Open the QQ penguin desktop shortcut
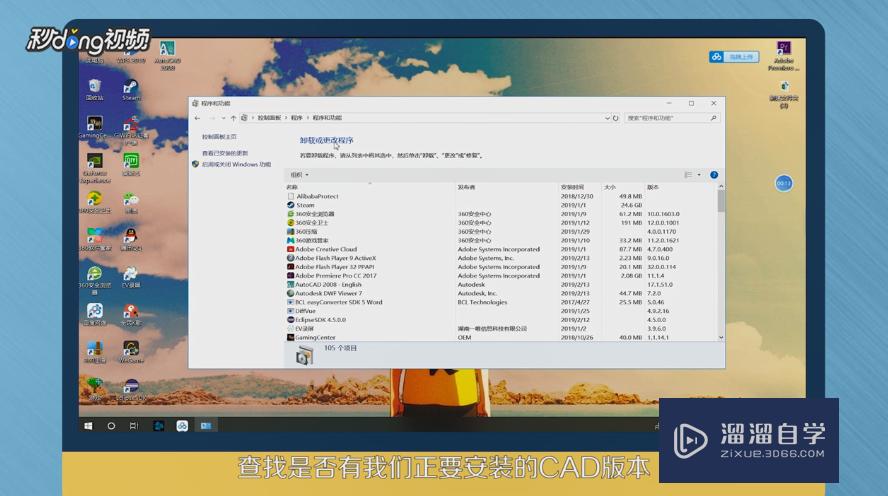The image size is (888, 496). point(131,239)
